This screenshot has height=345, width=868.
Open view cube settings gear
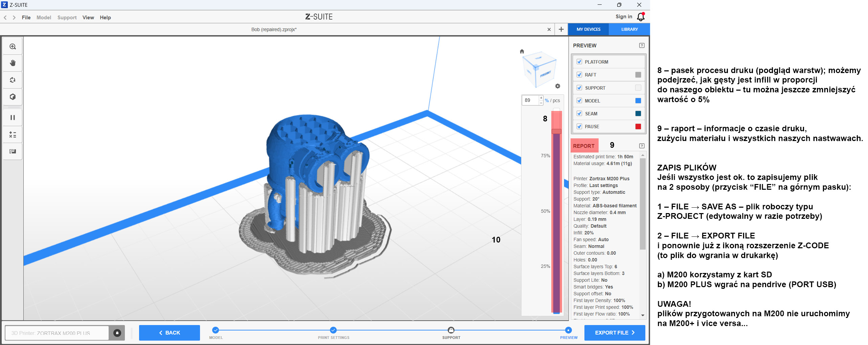558,86
